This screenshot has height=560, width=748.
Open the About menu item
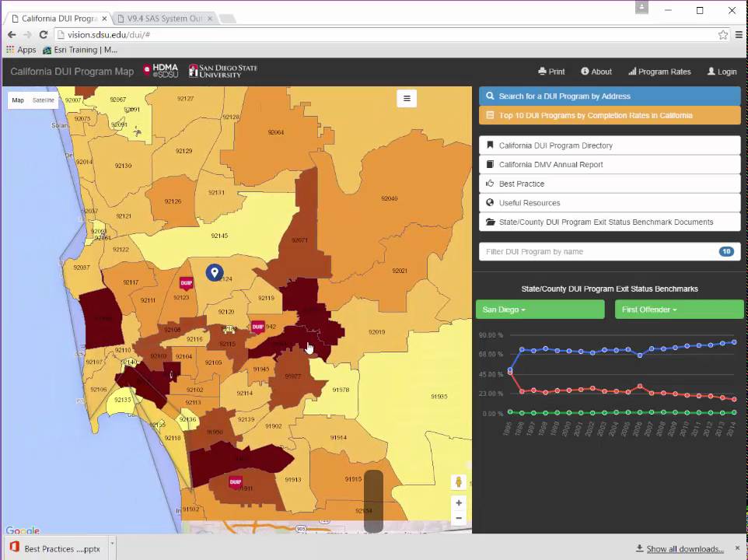point(596,72)
